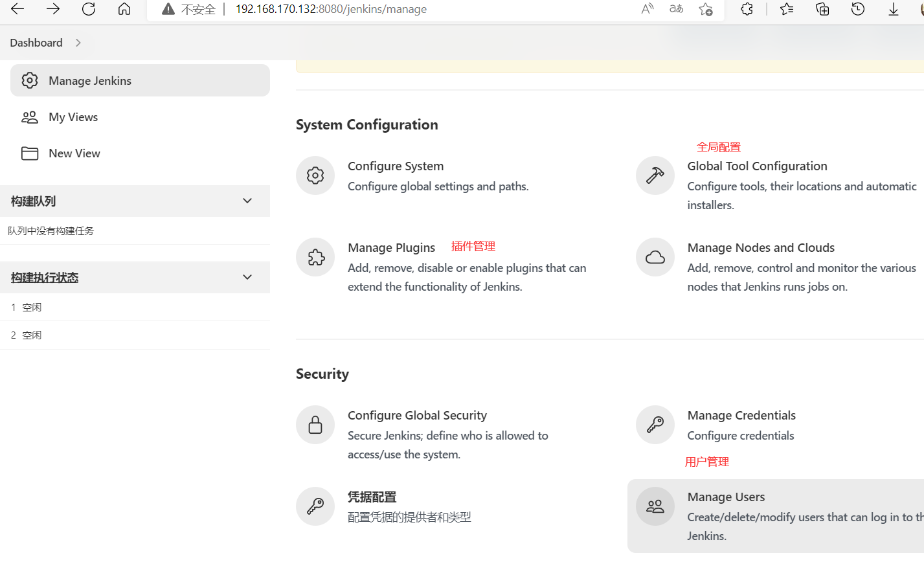Click the Security section heading

322,374
